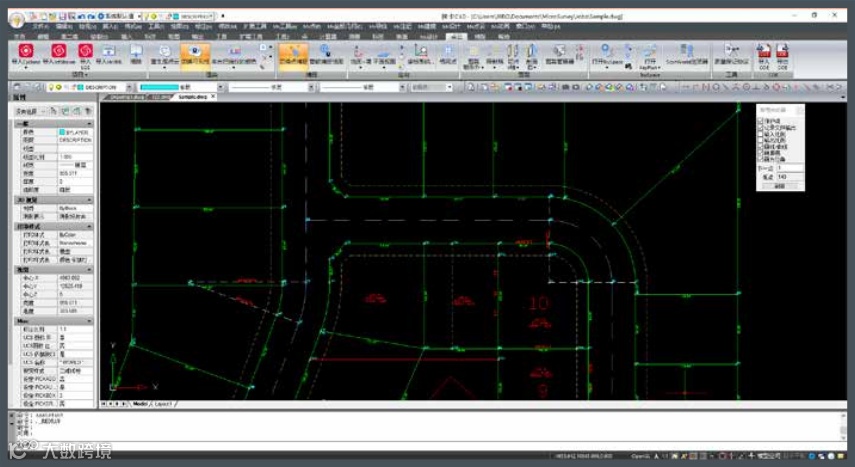Click the cyan swatch in the color dropdown
Image resolution: width=855 pixels, height=467 pixels.
tap(159, 87)
